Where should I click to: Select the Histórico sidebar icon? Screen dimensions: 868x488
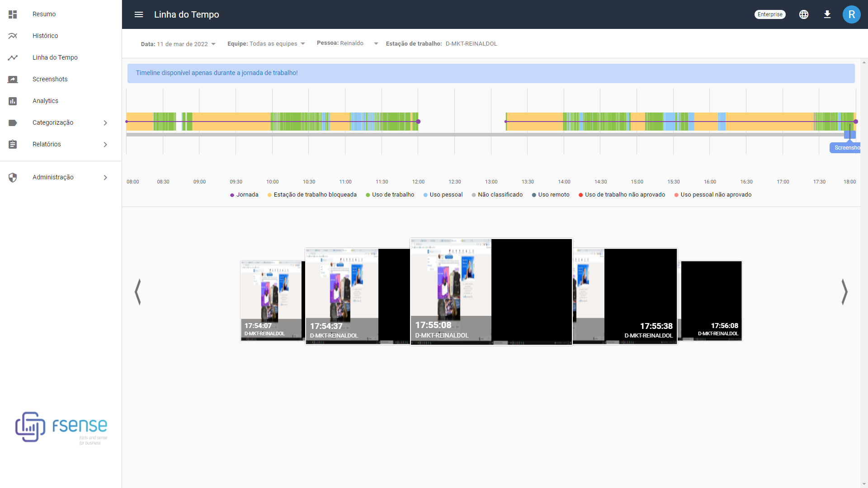(13, 36)
